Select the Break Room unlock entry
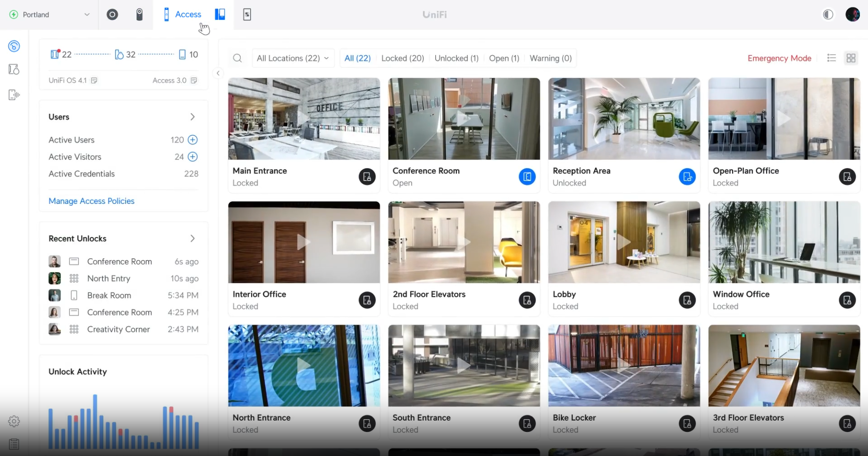The image size is (868, 456). click(124, 296)
